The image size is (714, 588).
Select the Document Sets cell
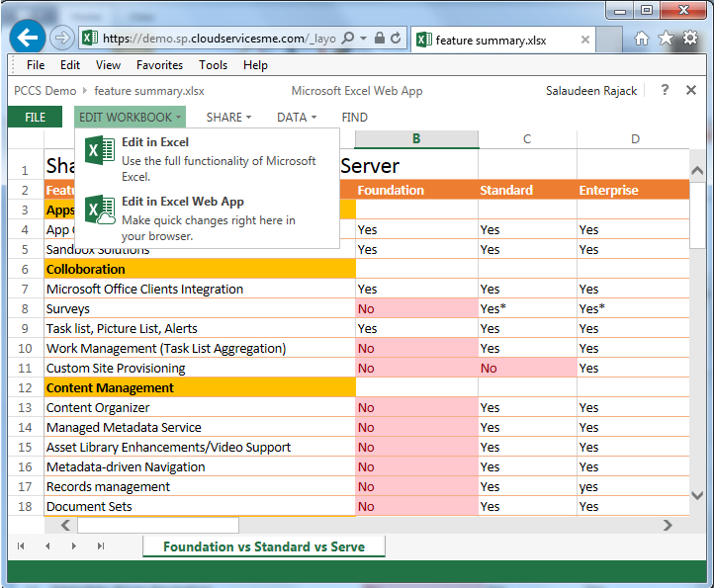click(200, 507)
